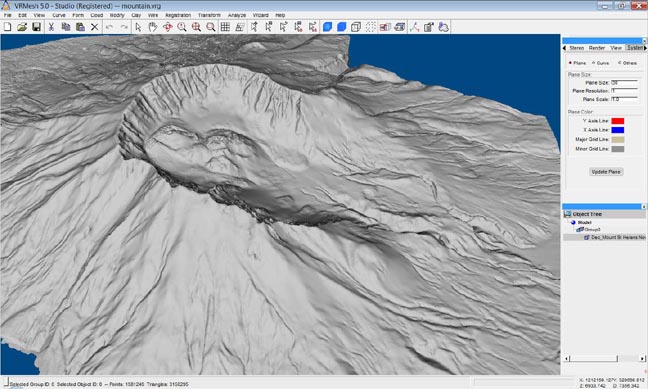
Task: Switch to the System tab
Action: pos(634,48)
